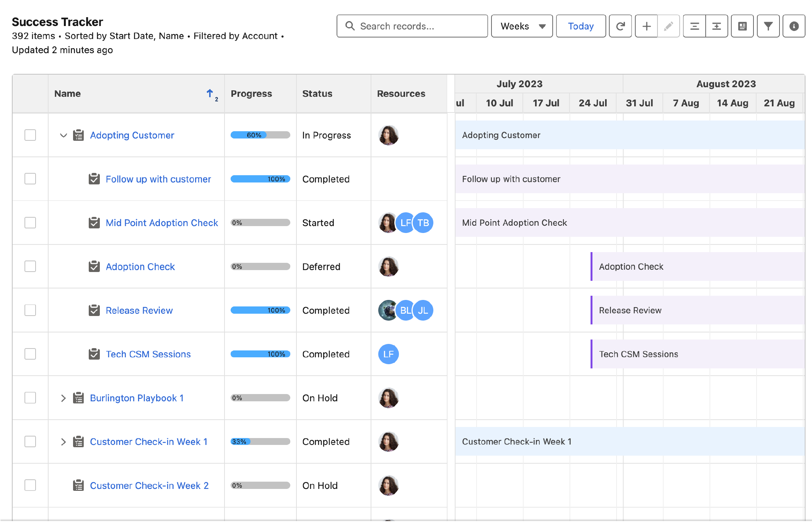This screenshot has width=812, height=531.
Task: Open the Weeks time scale dropdown
Action: [x=522, y=26]
